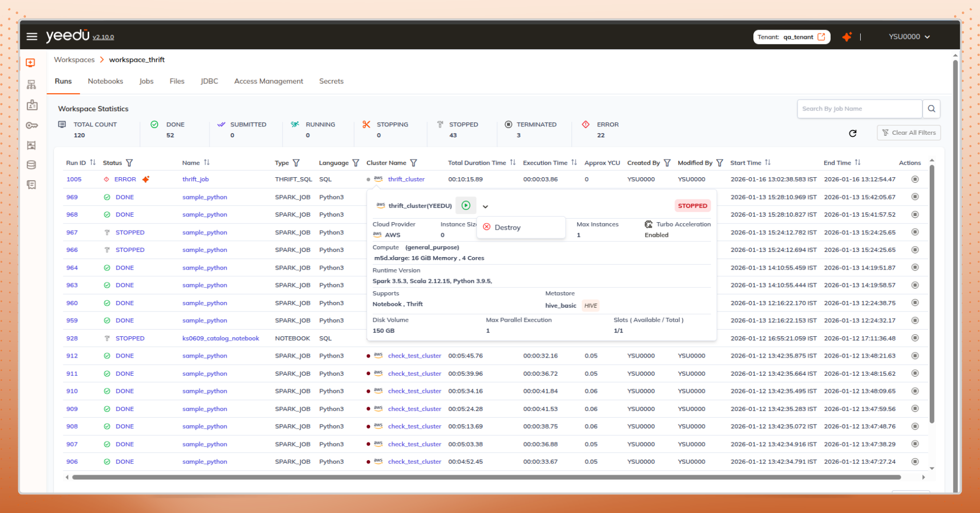The width and height of the screenshot is (980, 513).
Task: Open the YSU0000 account dropdown
Action: pyautogui.click(x=909, y=36)
